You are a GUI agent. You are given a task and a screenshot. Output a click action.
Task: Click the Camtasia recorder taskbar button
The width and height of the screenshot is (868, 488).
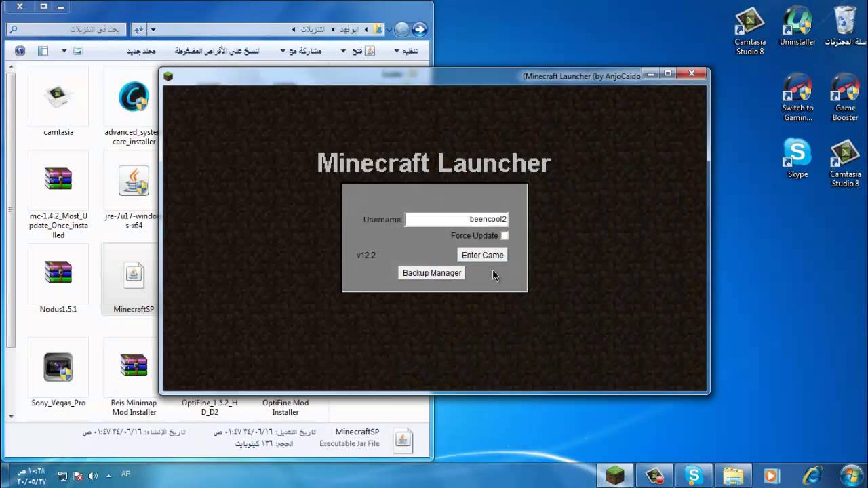(x=654, y=475)
